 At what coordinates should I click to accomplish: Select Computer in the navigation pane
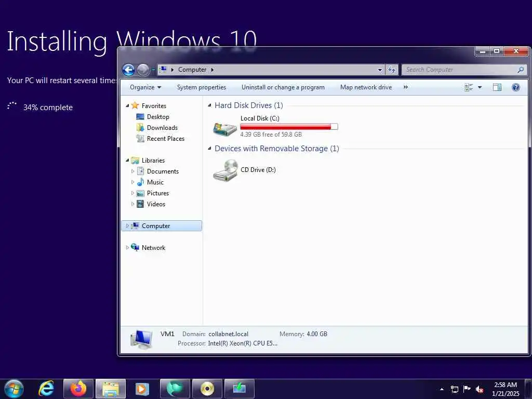click(156, 226)
